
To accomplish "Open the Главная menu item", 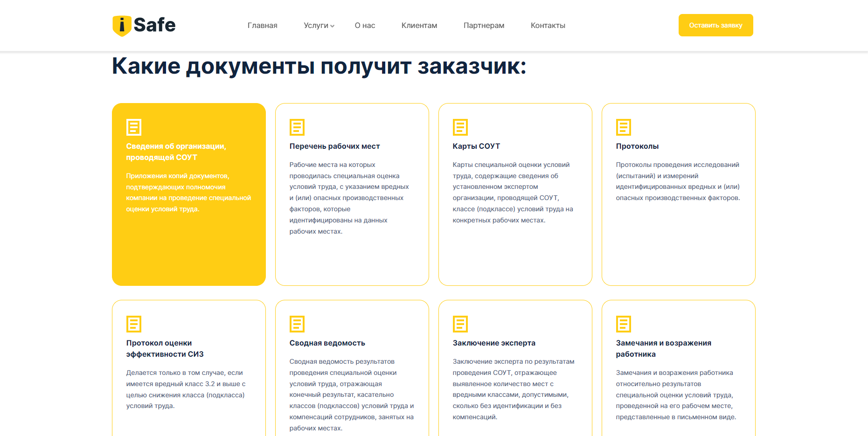I will tap(263, 26).
